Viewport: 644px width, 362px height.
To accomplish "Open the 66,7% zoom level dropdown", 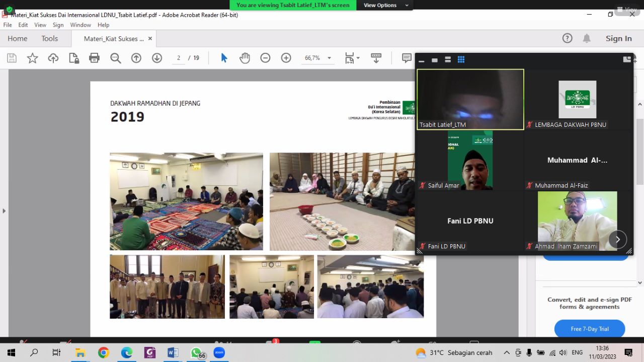I will tap(318, 58).
